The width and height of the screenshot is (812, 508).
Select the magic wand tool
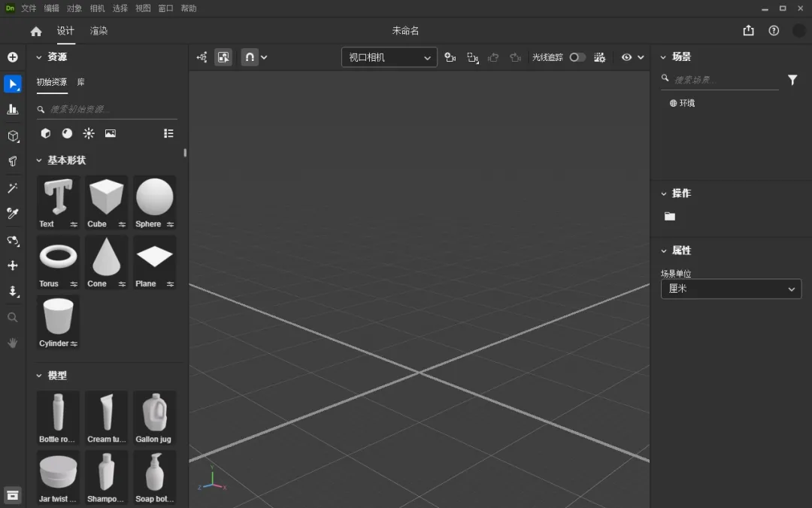coord(13,187)
